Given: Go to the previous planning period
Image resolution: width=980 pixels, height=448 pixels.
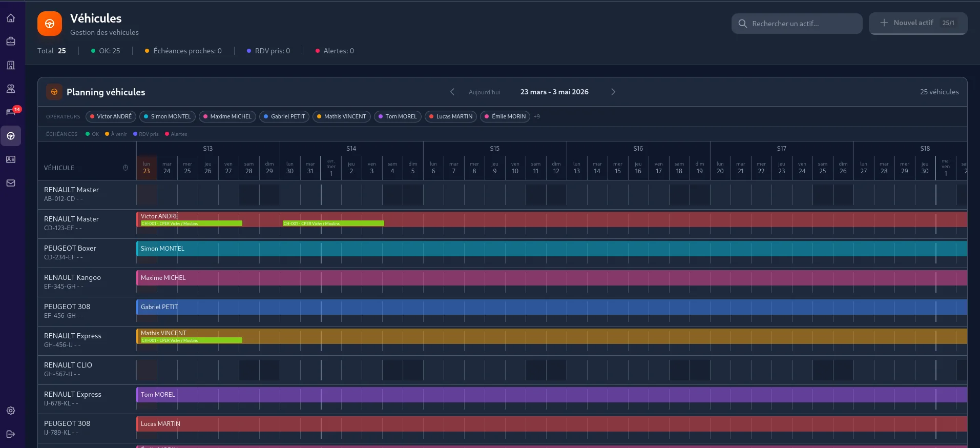Looking at the screenshot, I should [452, 92].
